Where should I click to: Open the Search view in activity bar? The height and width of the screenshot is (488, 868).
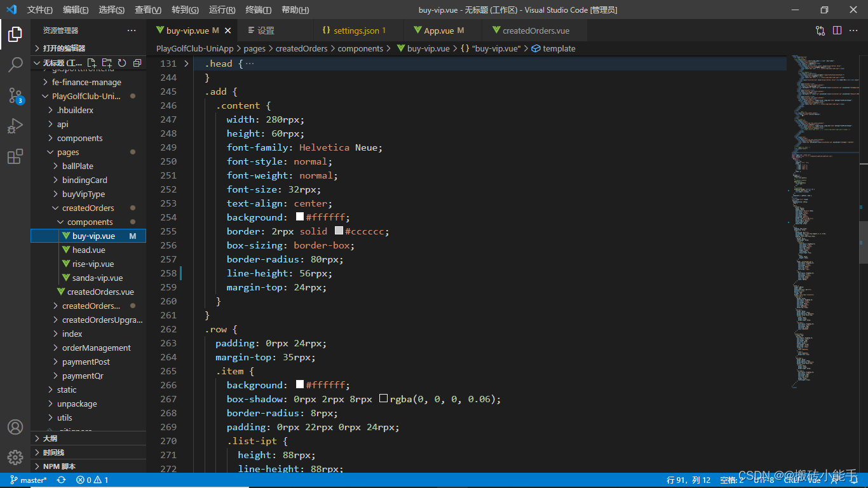tap(15, 65)
